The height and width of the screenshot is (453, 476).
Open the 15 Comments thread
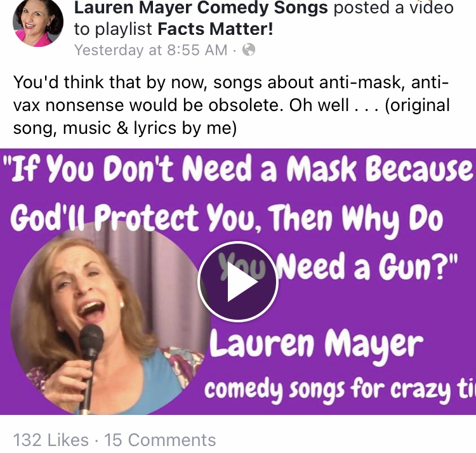(160, 440)
